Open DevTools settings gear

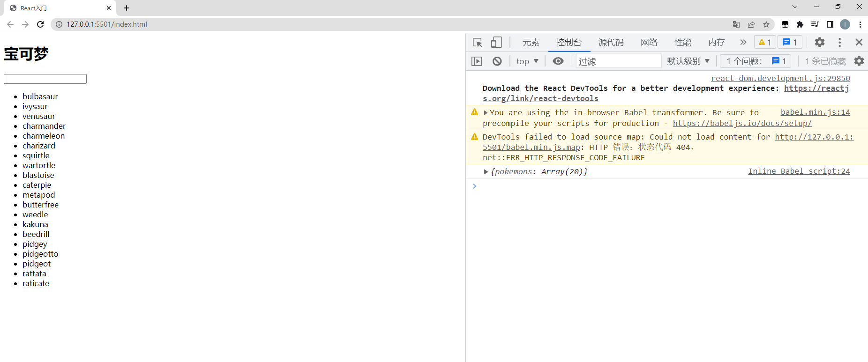pyautogui.click(x=820, y=42)
